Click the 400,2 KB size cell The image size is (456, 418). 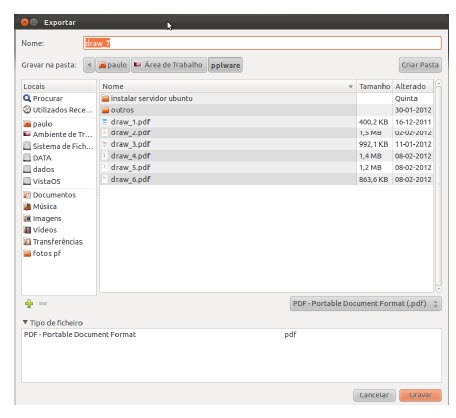374,122
